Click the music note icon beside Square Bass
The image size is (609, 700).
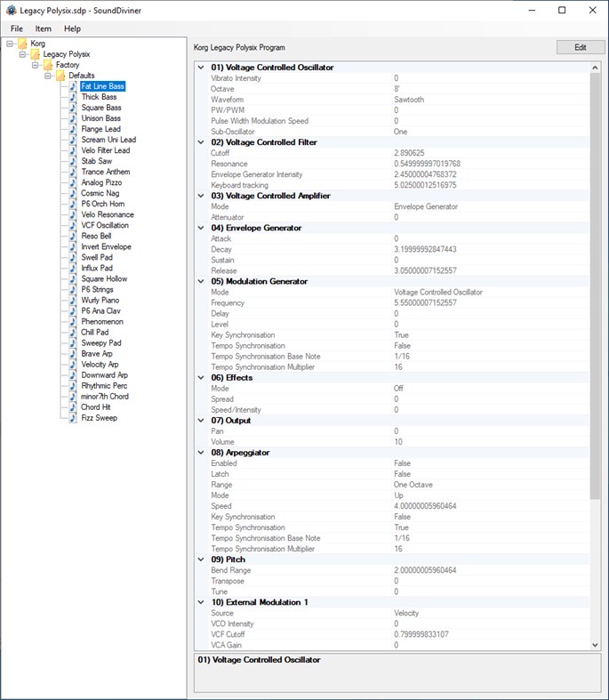pyautogui.click(x=73, y=108)
